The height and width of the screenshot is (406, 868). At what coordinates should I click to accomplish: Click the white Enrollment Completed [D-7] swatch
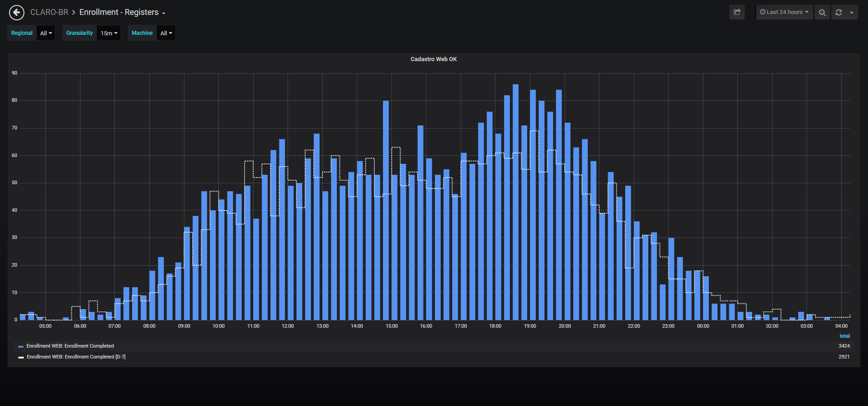click(x=21, y=357)
